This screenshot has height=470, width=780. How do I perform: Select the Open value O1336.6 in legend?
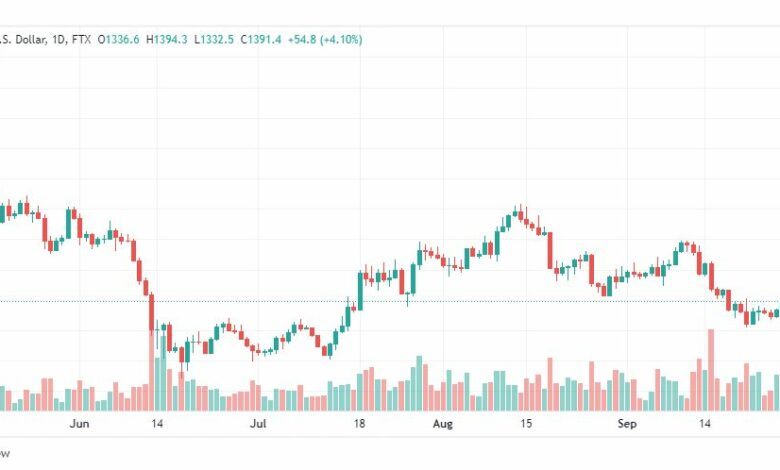tap(118, 39)
